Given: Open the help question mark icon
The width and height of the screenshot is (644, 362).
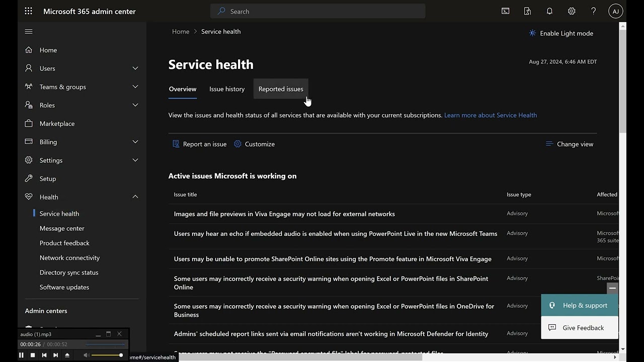Looking at the screenshot, I should pos(593,11).
